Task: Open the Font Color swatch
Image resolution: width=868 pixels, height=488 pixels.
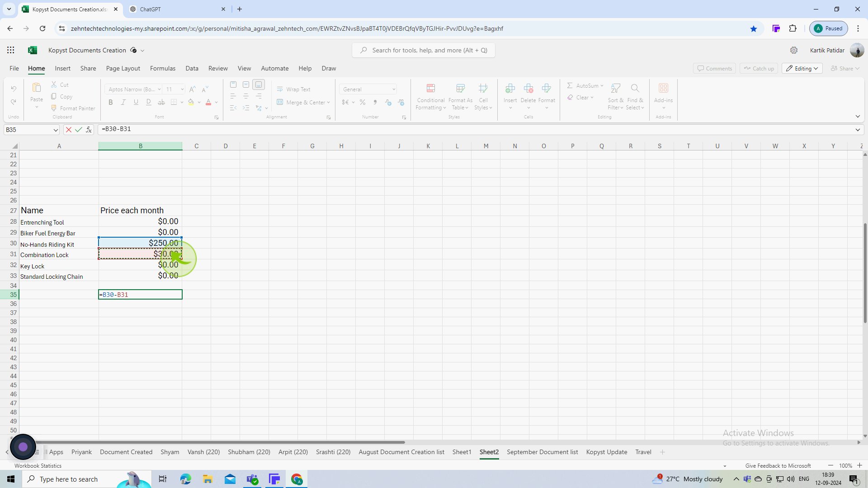Action: (208, 103)
